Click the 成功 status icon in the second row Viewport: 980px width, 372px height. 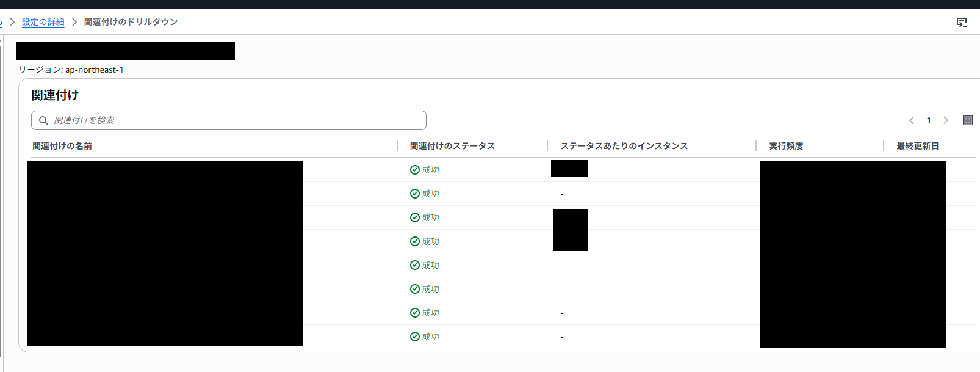coord(415,194)
